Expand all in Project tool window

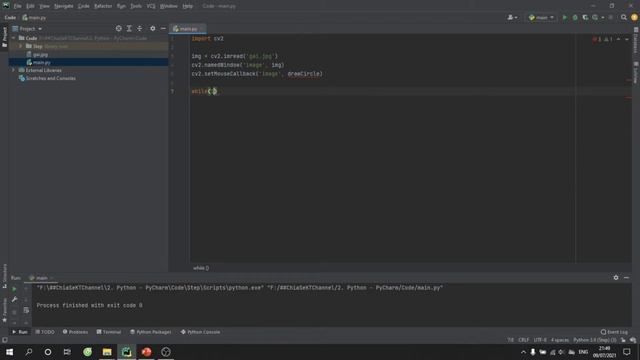pyautogui.click(x=129, y=29)
